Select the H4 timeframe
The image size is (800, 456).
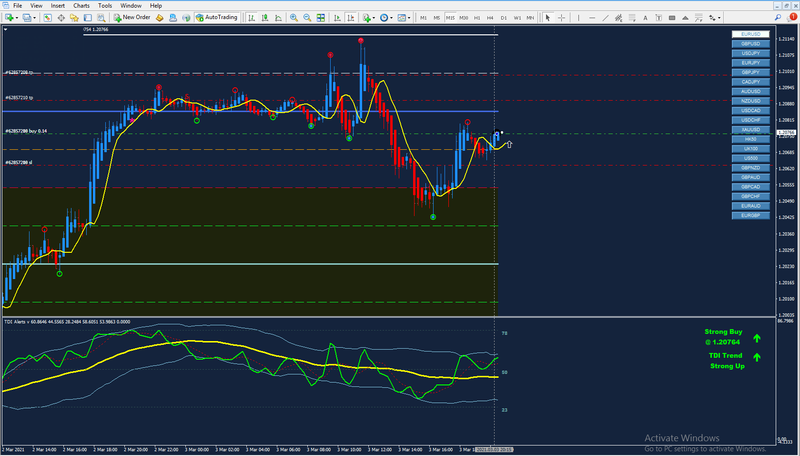coord(490,18)
